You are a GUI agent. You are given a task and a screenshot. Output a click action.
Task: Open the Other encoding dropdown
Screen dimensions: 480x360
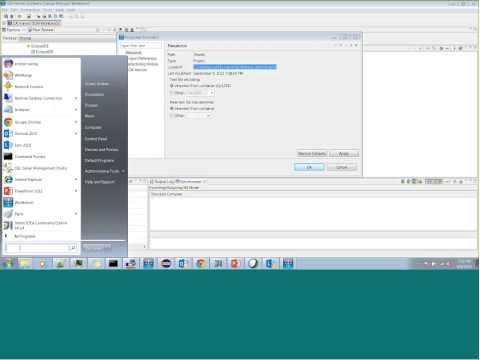pyautogui.click(x=211, y=93)
